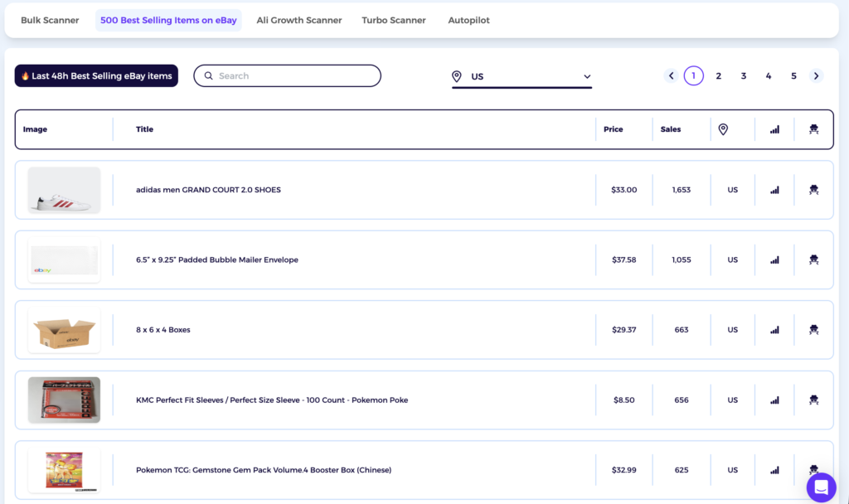Image resolution: width=849 pixels, height=504 pixels.
Task: Click location pin icon in table header
Action: [x=723, y=129]
